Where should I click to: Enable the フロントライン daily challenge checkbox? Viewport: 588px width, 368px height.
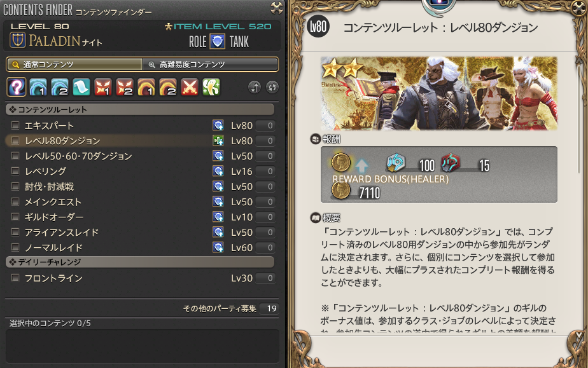tap(15, 278)
